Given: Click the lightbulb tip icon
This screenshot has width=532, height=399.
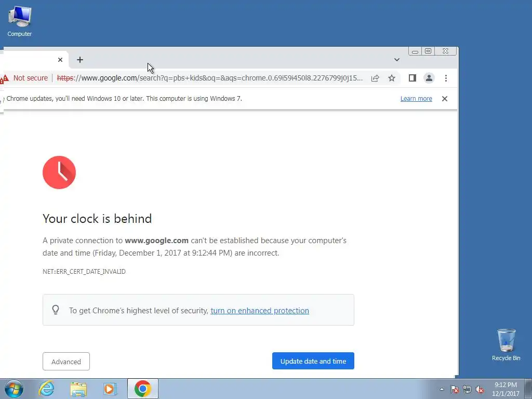Looking at the screenshot, I should pyautogui.click(x=56, y=310).
